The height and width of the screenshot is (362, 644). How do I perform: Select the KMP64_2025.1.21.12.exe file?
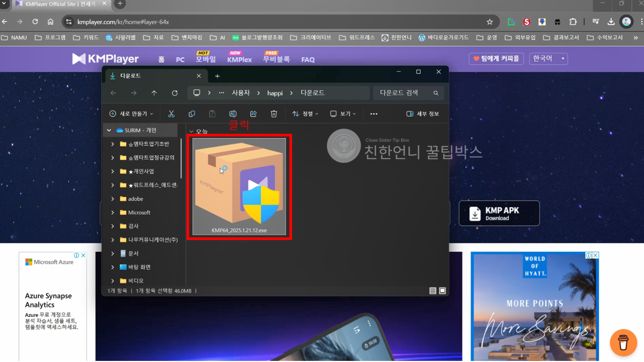(239, 186)
